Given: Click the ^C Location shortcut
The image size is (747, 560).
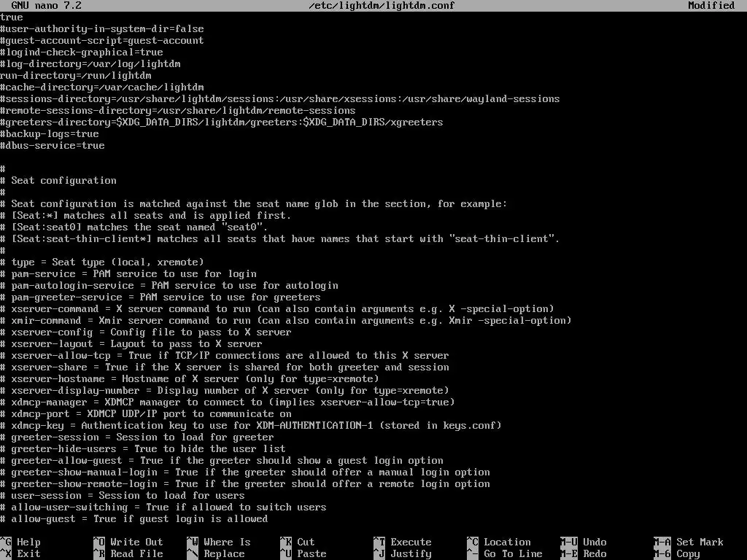Looking at the screenshot, I should pos(499,542).
